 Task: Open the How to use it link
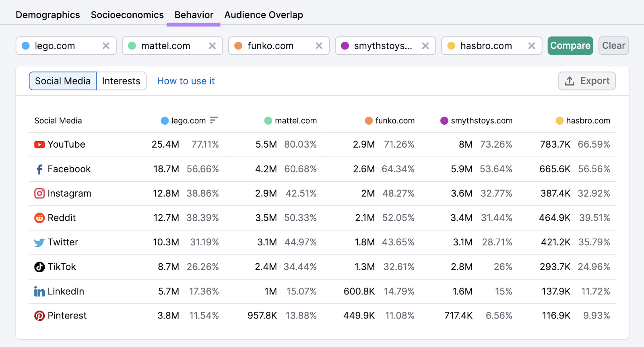tap(186, 81)
